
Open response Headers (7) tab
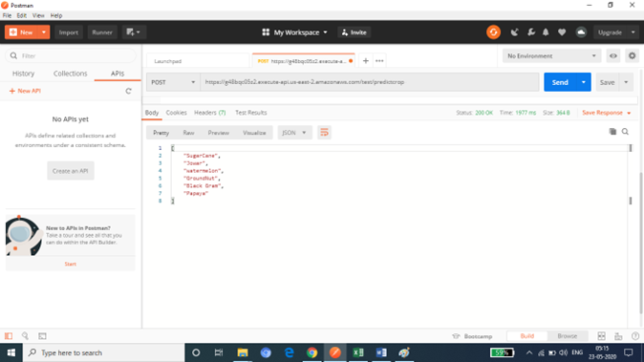[210, 113]
